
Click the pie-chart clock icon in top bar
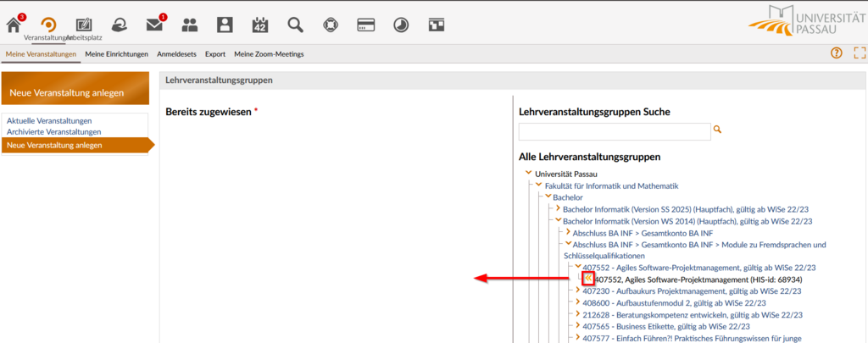tap(401, 25)
